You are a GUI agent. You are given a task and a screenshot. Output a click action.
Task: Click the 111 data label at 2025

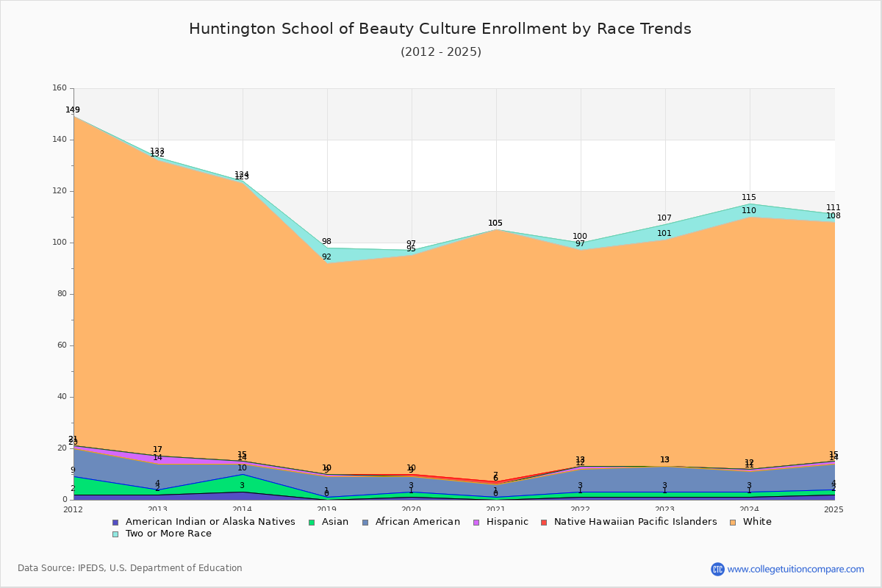833,208
